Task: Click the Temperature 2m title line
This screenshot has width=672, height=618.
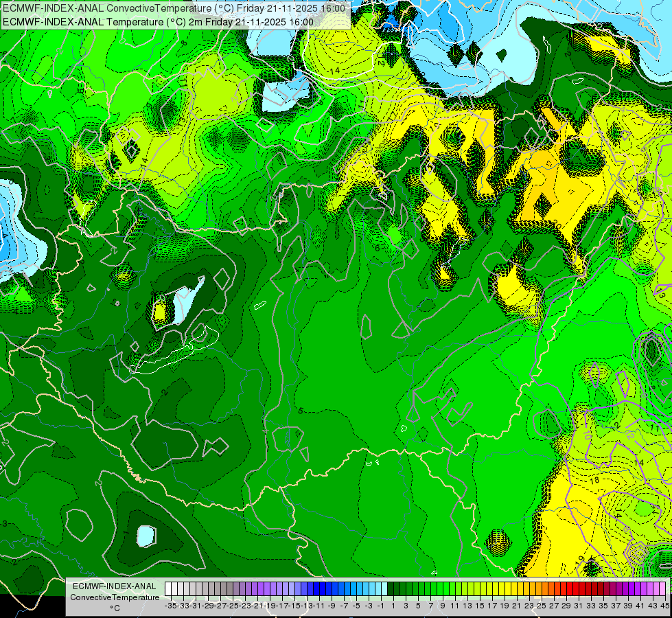Action: (158, 22)
